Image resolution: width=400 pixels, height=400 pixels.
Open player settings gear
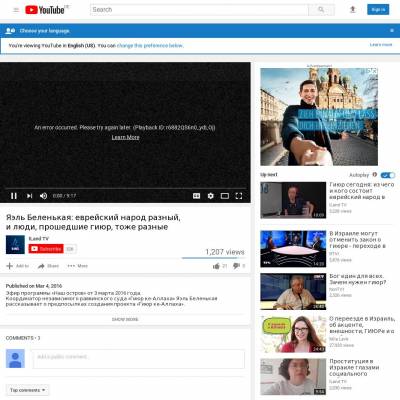[210, 196]
